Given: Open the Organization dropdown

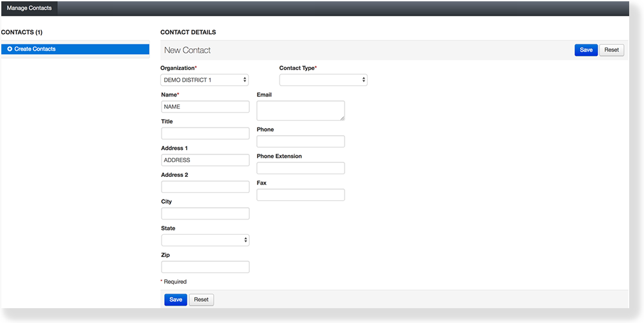Looking at the screenshot, I should pyautogui.click(x=204, y=80).
